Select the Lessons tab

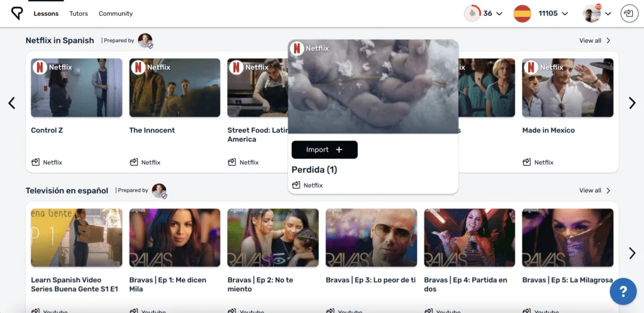[46, 13]
